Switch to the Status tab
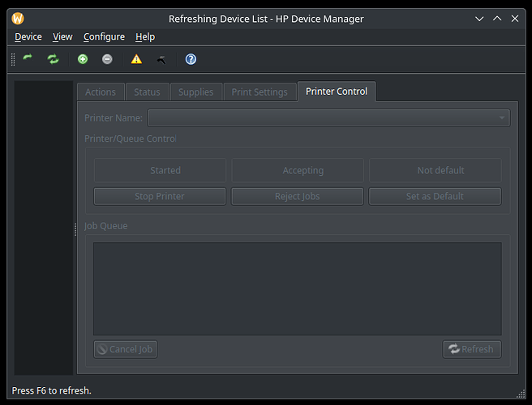Image resolution: width=532 pixels, height=405 pixels. coord(147,92)
